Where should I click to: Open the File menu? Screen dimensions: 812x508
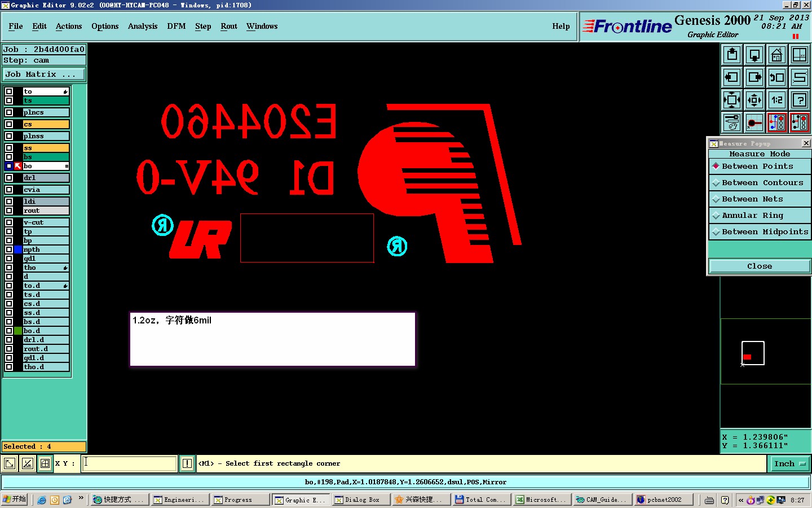[16, 26]
